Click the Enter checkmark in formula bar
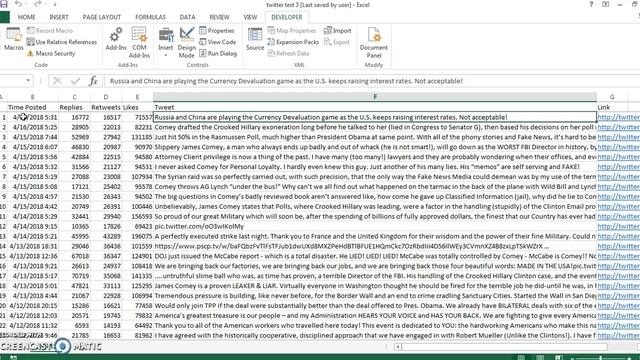Image resolution: width=640 pixels, height=360 pixels. coord(75,81)
